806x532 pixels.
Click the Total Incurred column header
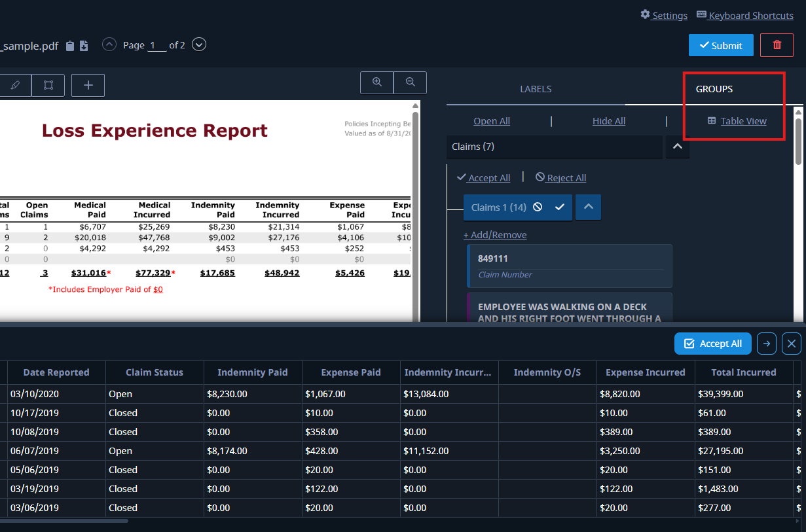click(x=744, y=372)
